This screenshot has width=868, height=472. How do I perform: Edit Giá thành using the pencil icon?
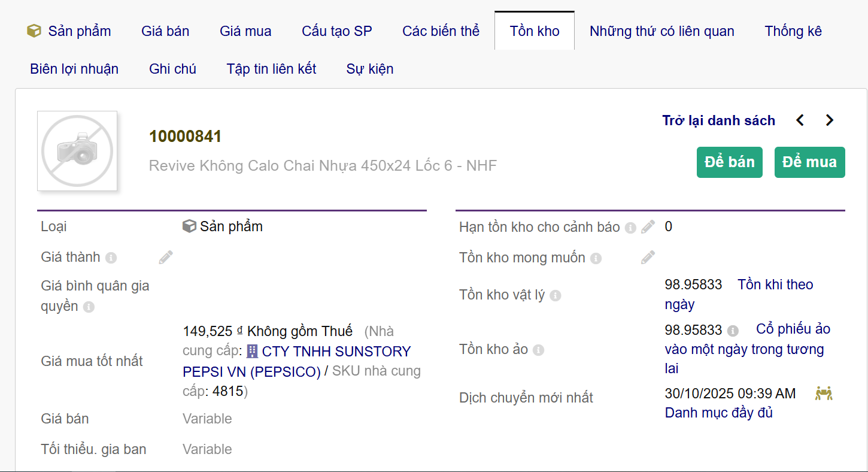click(165, 256)
